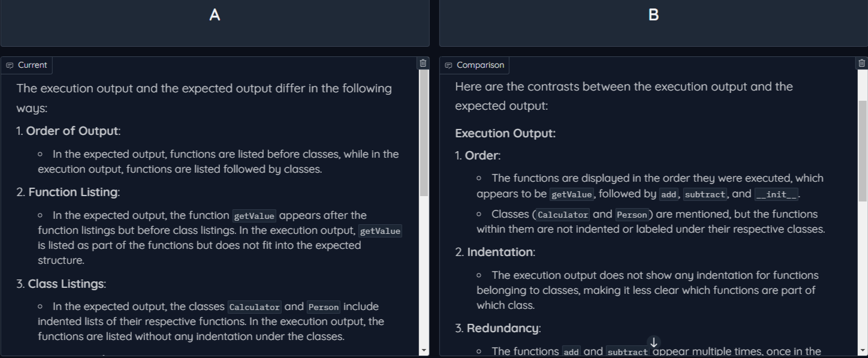Image resolution: width=868 pixels, height=358 pixels.
Task: Choose the B header panel
Action: coord(653,23)
